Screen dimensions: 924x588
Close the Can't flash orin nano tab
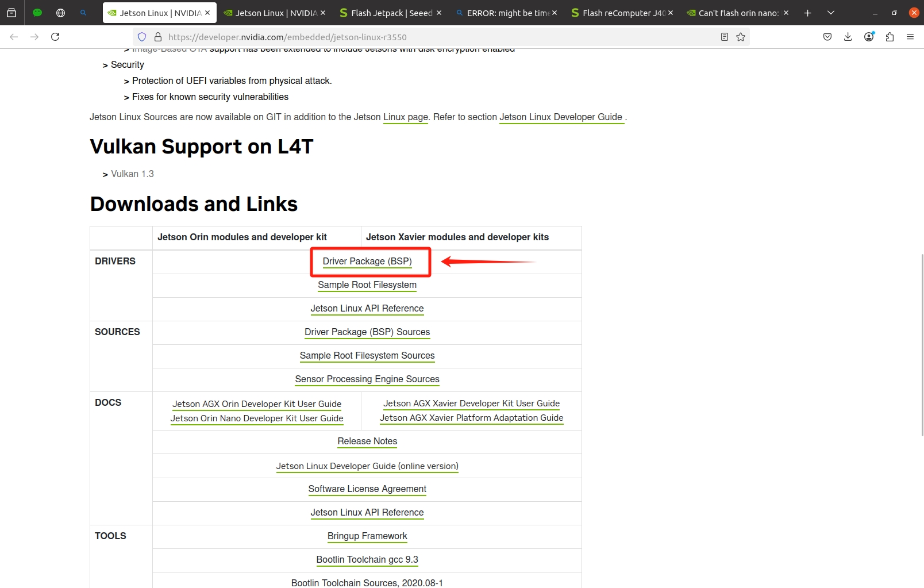point(786,13)
